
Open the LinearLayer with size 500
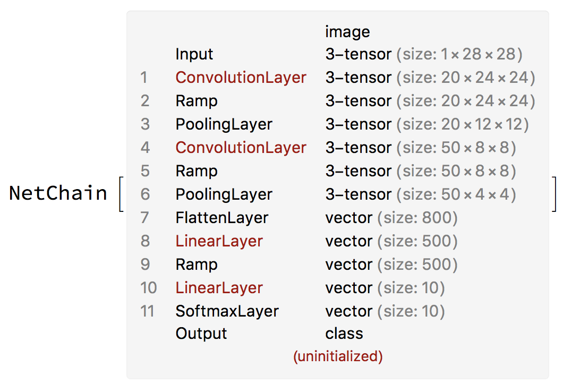pos(219,241)
